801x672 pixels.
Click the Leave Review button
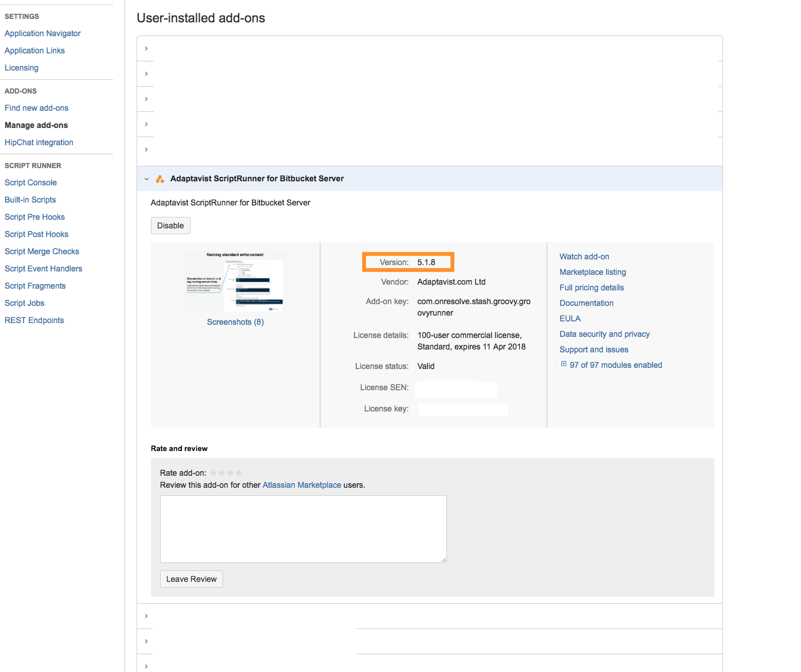(191, 578)
